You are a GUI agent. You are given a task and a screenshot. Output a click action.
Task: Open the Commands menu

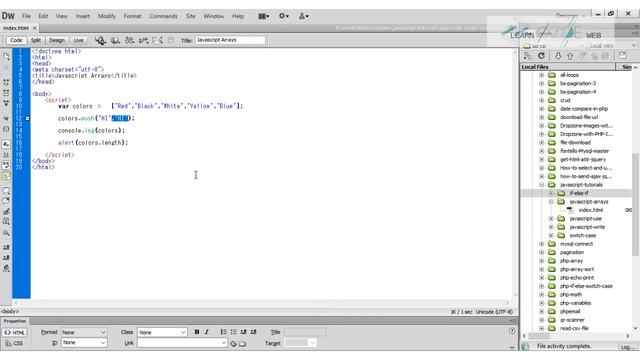[163, 16]
